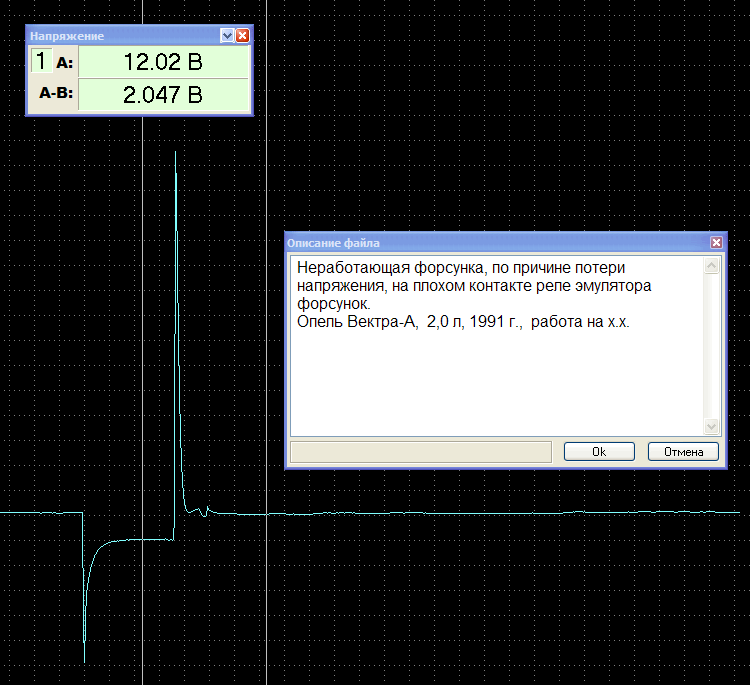Confirm the description with Ok
This screenshot has height=685, width=750.
tap(599, 452)
